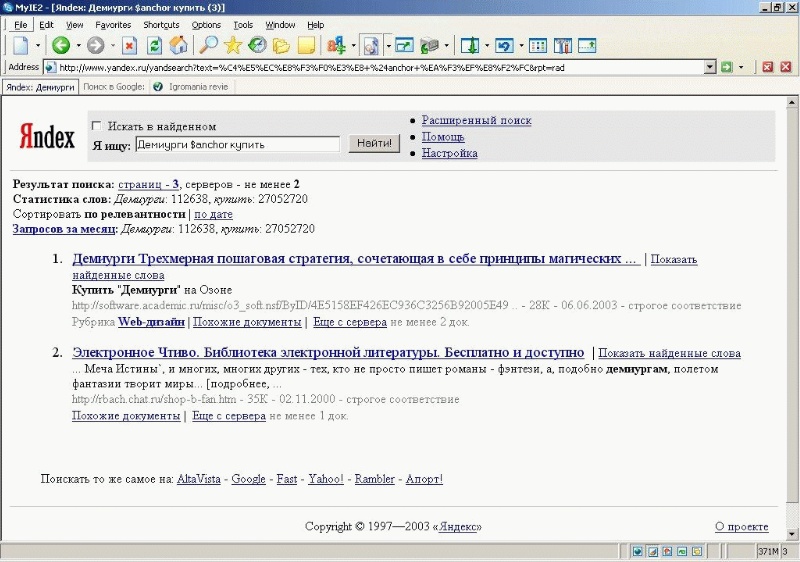The height and width of the screenshot is (562, 800).
Task: Expand the auto-scroll icon dropdown arrow
Action: click(x=487, y=46)
